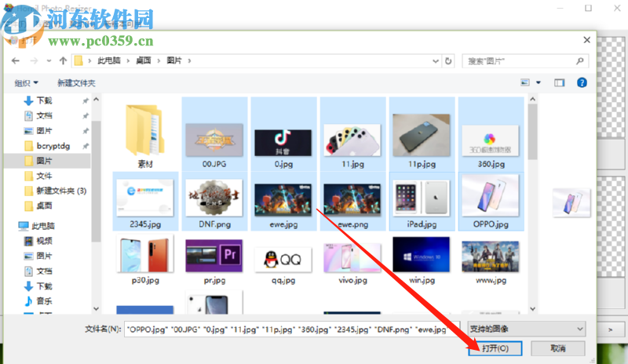Select 下载 in quick access
Screen dimensions: 628x364
click(x=45, y=100)
